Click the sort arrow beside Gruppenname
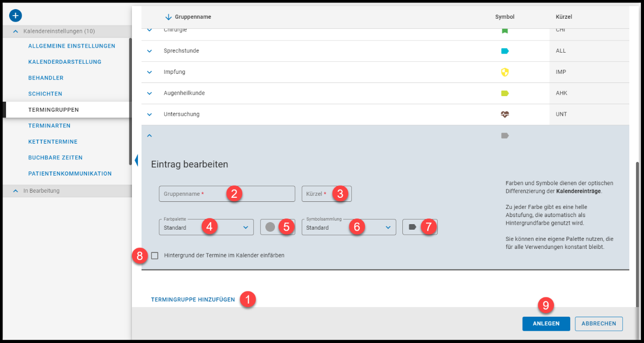 click(168, 17)
